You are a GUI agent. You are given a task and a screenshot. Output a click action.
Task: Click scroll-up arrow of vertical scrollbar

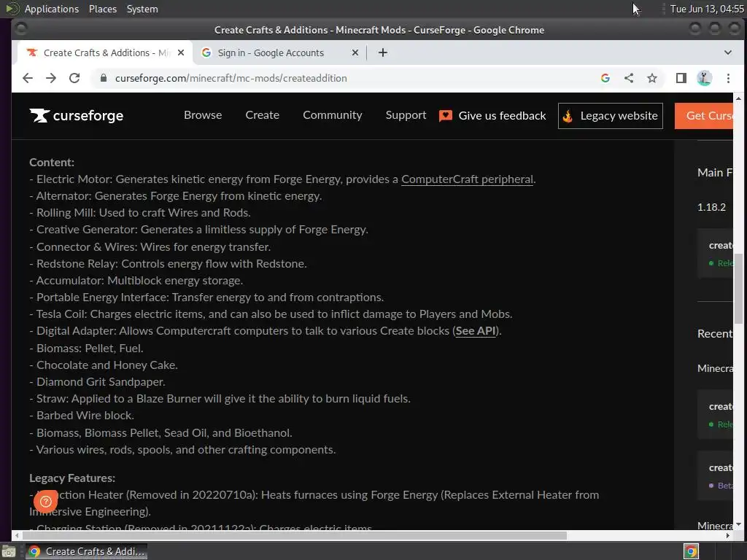coord(738,98)
